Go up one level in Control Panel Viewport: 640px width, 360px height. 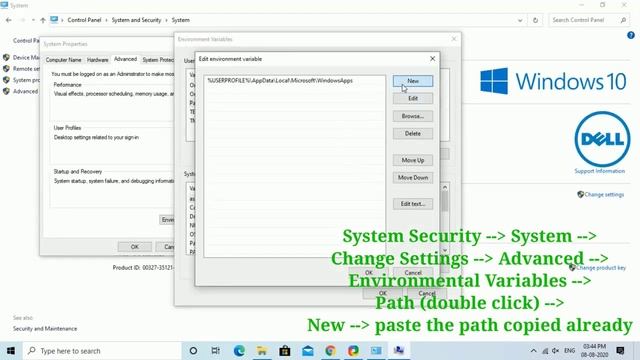(43, 20)
